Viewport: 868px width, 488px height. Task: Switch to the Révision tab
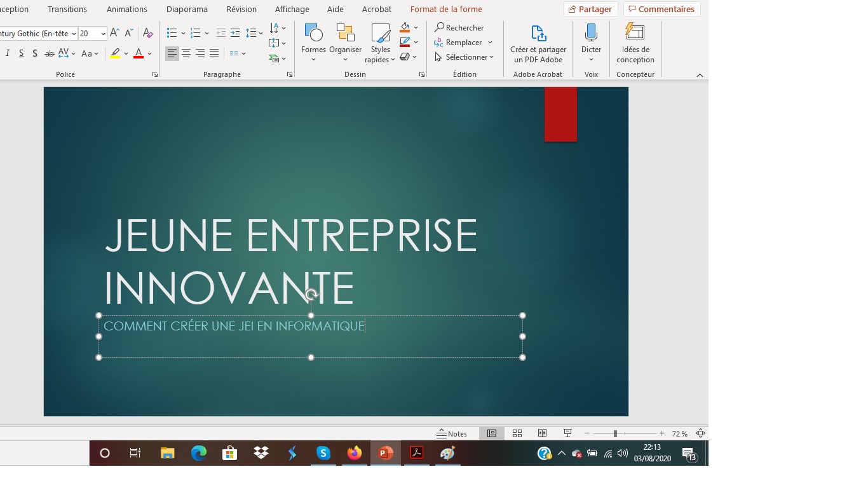click(241, 10)
